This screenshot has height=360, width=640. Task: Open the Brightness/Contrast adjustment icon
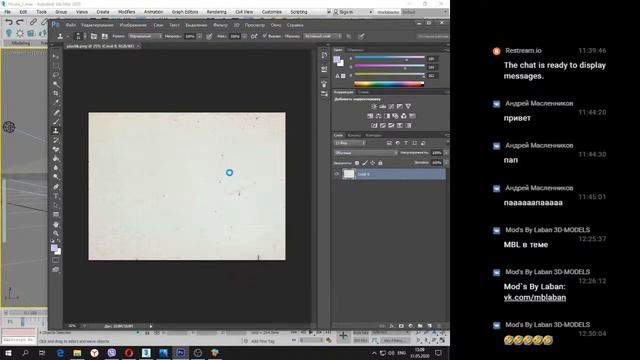pyautogui.click(x=374, y=107)
